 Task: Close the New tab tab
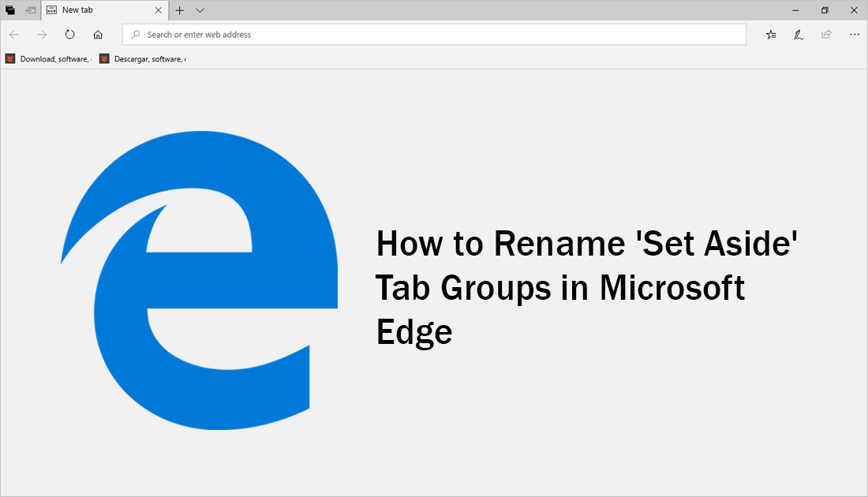[x=159, y=10]
